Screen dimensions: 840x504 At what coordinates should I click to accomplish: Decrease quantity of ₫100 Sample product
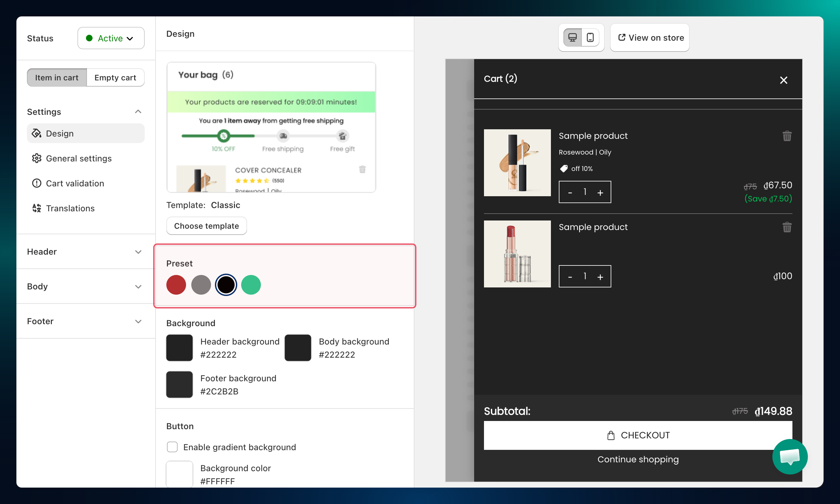tap(570, 277)
